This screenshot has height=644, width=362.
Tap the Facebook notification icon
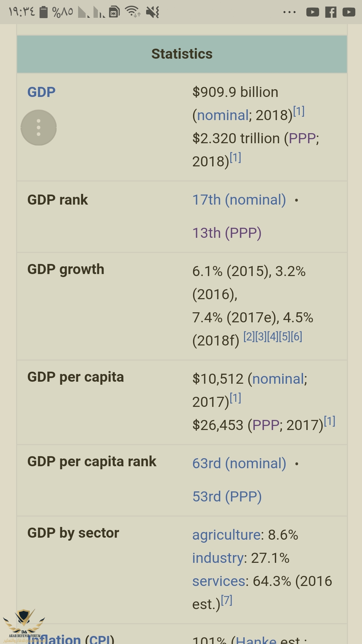tap(330, 12)
